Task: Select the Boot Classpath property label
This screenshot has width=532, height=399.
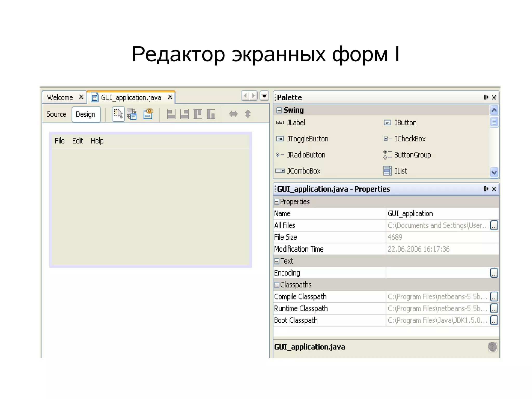Action: coord(296,320)
